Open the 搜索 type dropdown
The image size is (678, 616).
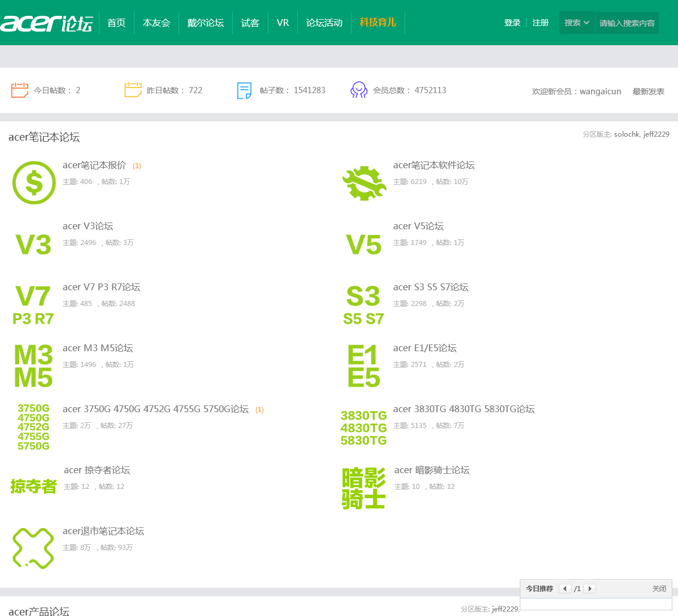[x=577, y=23]
